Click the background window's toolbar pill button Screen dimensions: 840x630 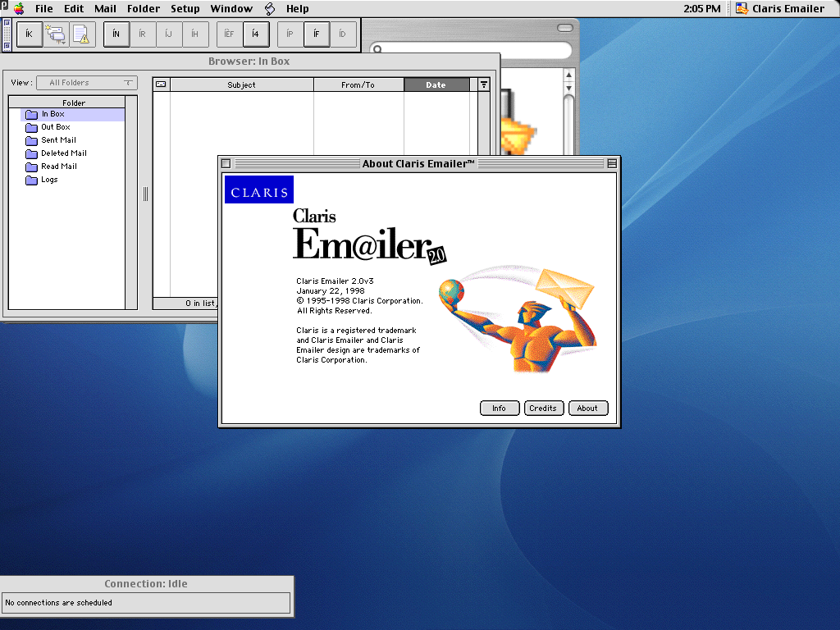click(565, 28)
